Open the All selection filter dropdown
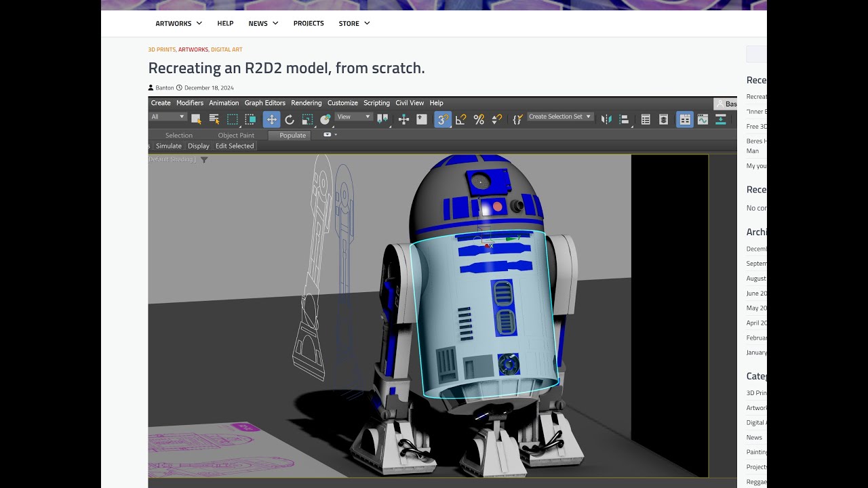 (167, 117)
